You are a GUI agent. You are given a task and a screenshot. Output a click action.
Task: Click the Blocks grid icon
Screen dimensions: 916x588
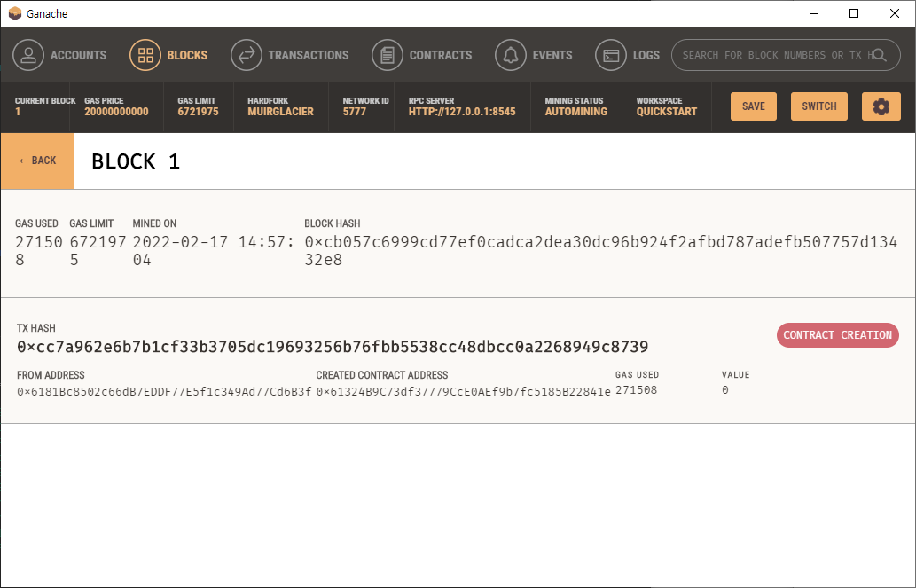145,55
